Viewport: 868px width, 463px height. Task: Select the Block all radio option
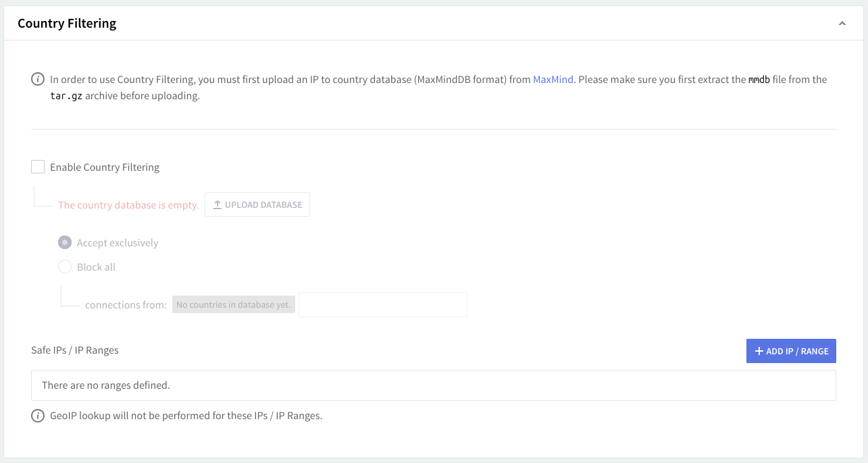click(x=65, y=267)
